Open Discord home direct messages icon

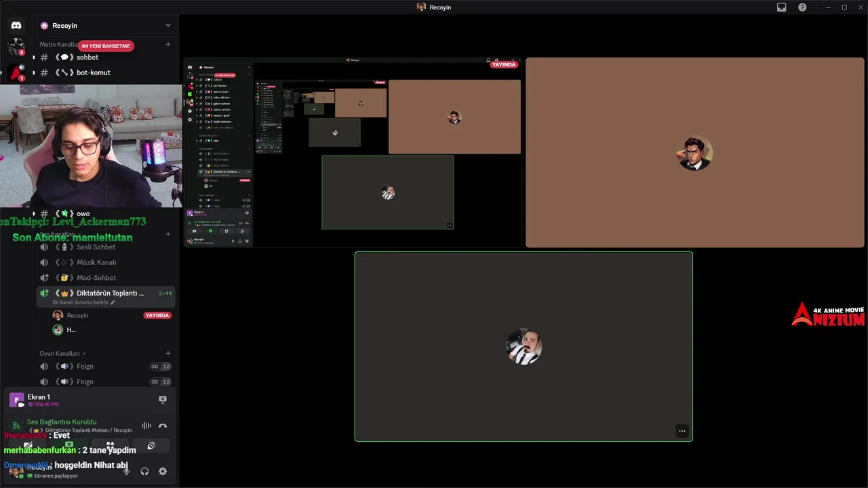coord(16,25)
